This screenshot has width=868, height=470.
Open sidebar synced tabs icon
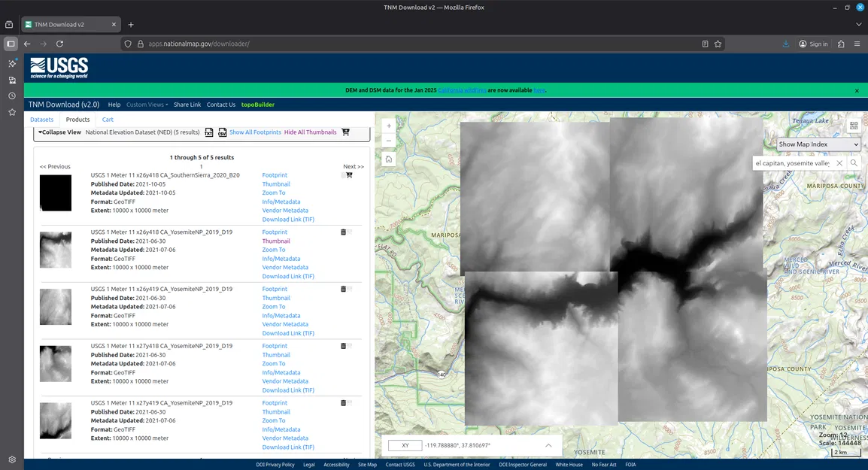[x=11, y=80]
